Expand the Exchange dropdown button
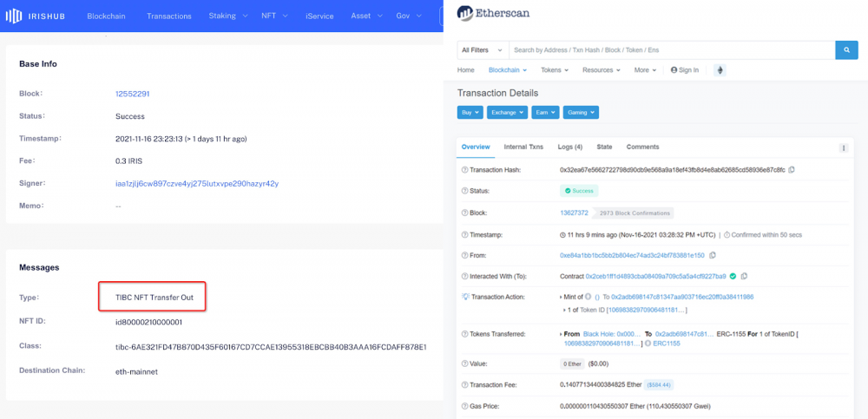The width and height of the screenshot is (868, 419). 507,113
